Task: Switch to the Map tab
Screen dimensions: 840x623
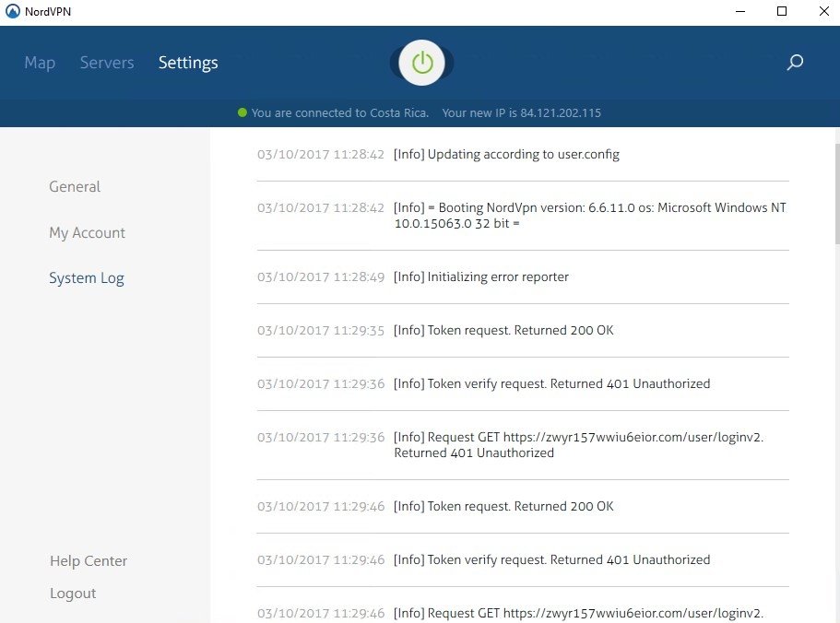Action: point(40,63)
